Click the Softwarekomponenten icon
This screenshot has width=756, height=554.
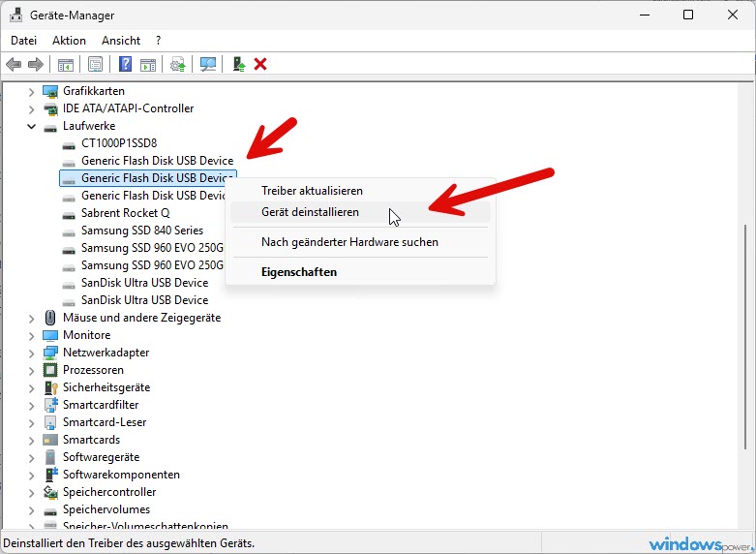(x=50, y=475)
